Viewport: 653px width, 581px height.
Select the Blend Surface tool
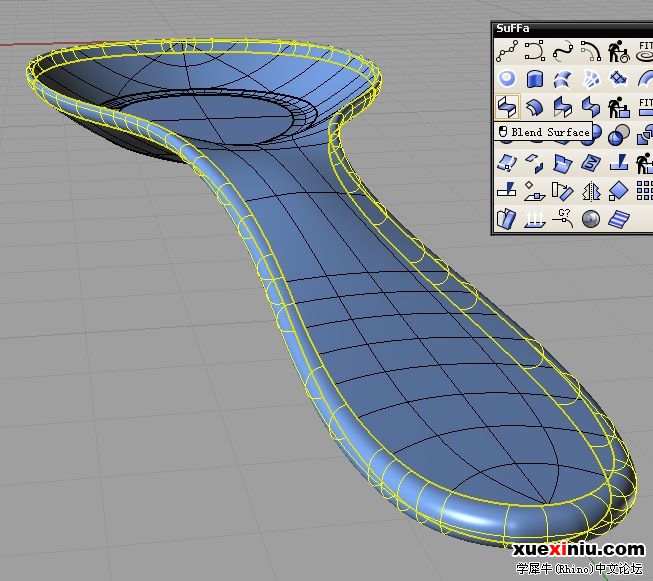point(507,107)
